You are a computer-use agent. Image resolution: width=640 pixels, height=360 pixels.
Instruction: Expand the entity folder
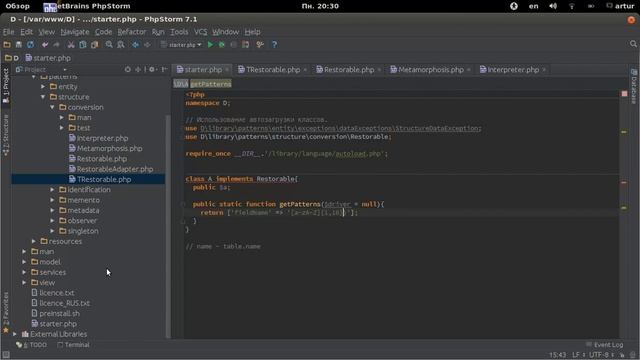[x=43, y=87]
